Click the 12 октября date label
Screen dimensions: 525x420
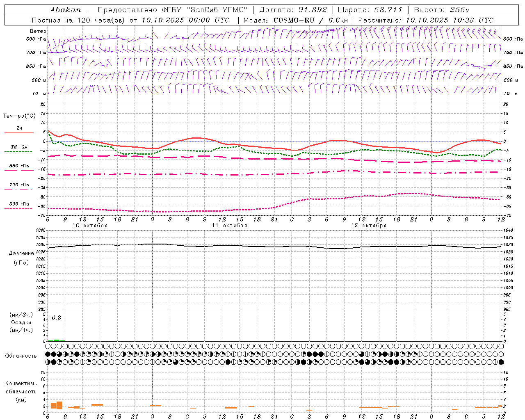[369, 226]
